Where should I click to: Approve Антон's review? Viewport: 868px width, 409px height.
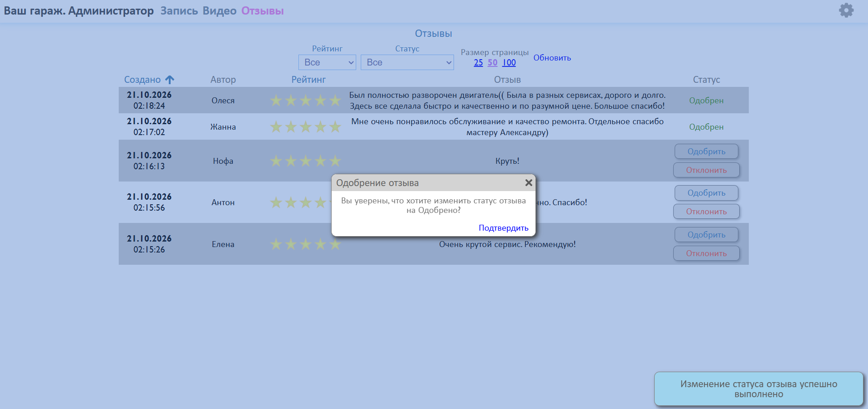point(707,193)
